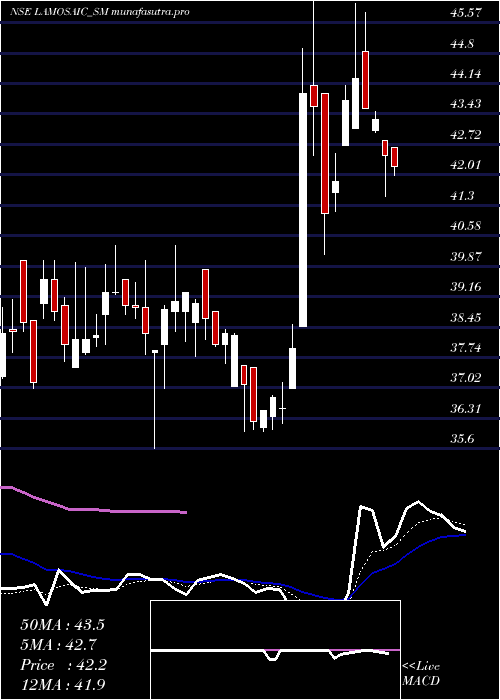
Task: Click the tall white breakout candle body
Action: pyautogui.click(x=303, y=210)
